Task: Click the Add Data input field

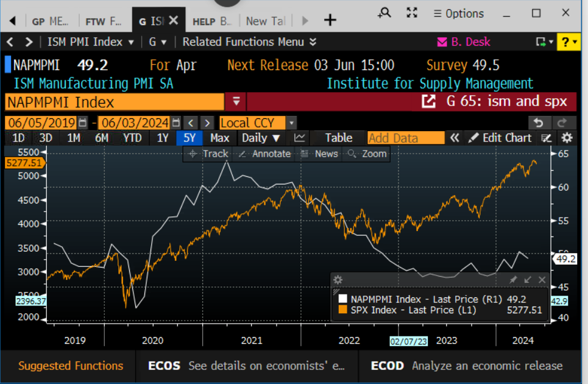Action: click(x=405, y=138)
